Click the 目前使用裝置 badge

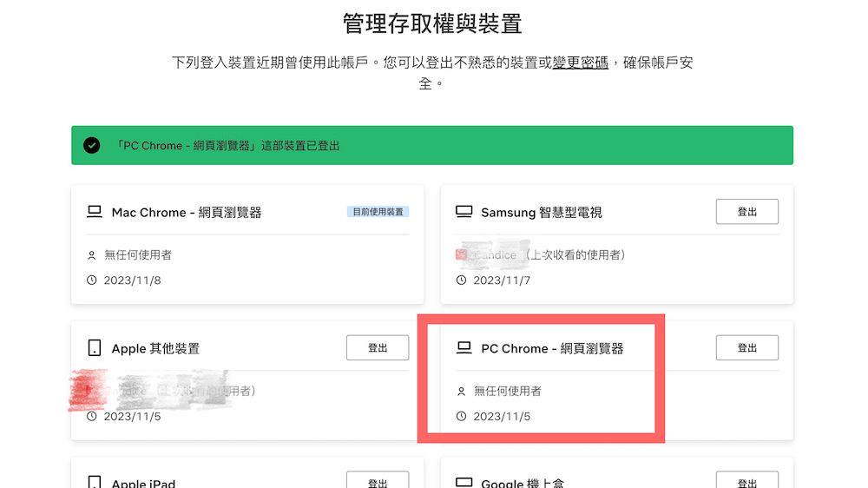(x=378, y=212)
